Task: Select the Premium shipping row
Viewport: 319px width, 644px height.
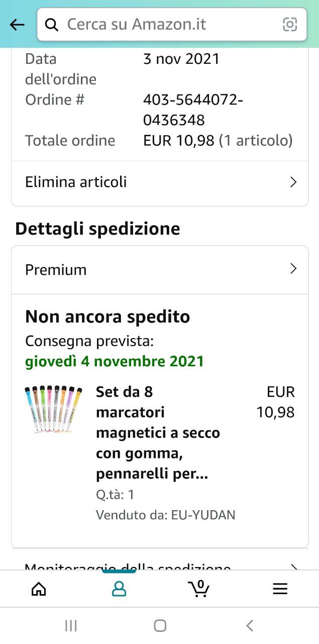Action: [160, 270]
